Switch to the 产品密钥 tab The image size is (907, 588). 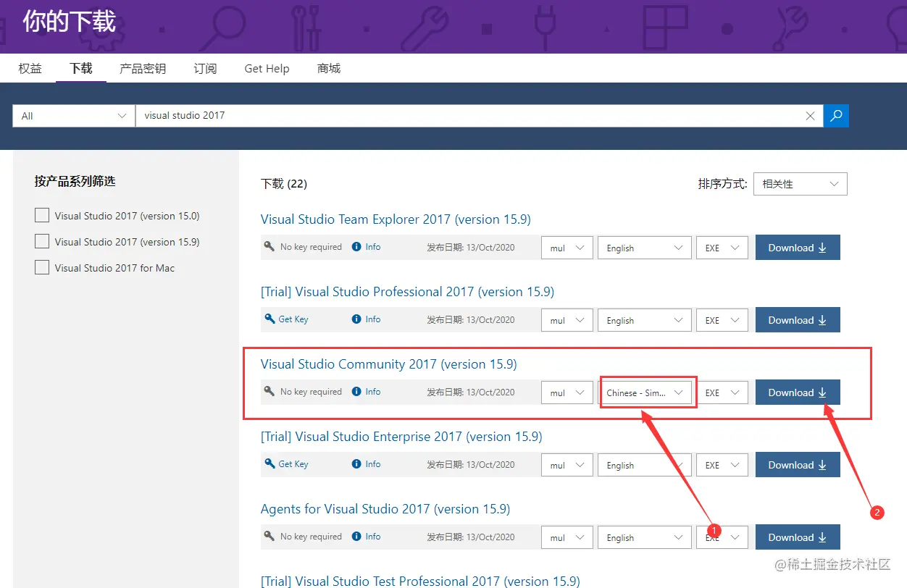coord(143,69)
